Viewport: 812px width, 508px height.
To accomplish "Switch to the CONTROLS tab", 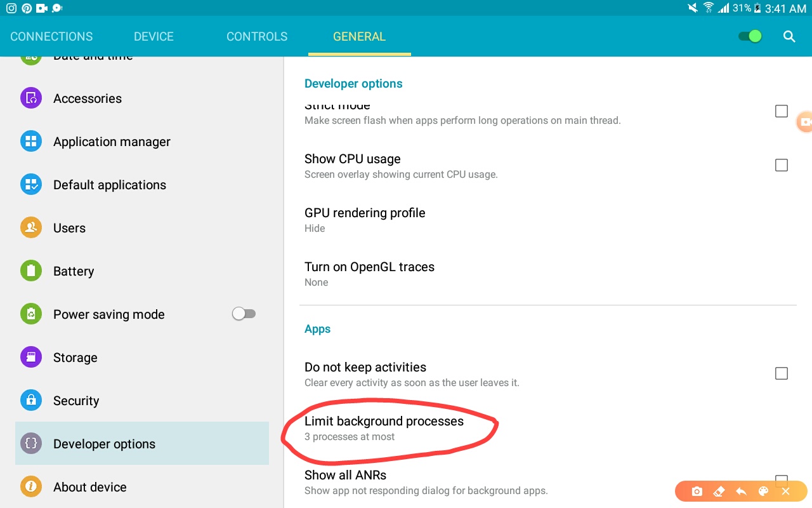I will tap(257, 36).
